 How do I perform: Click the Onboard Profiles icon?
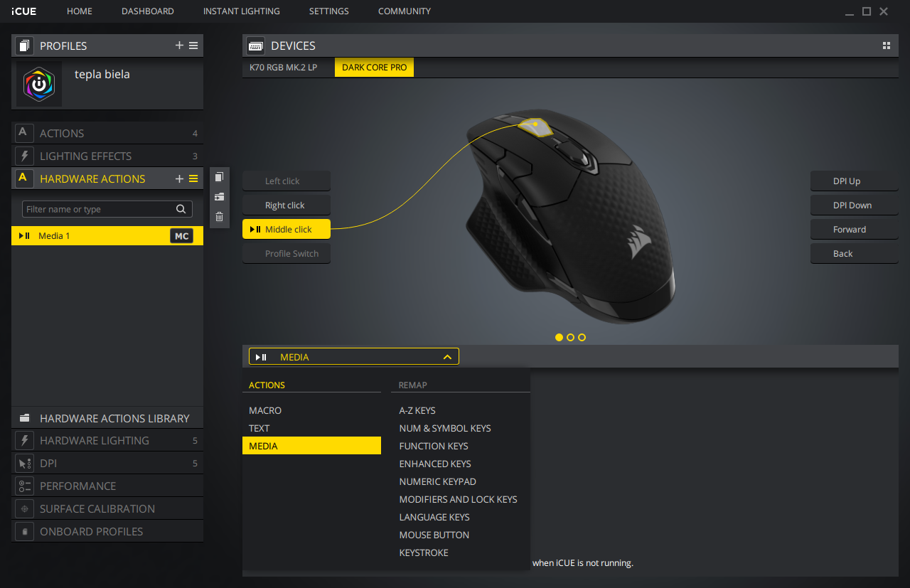(25, 531)
